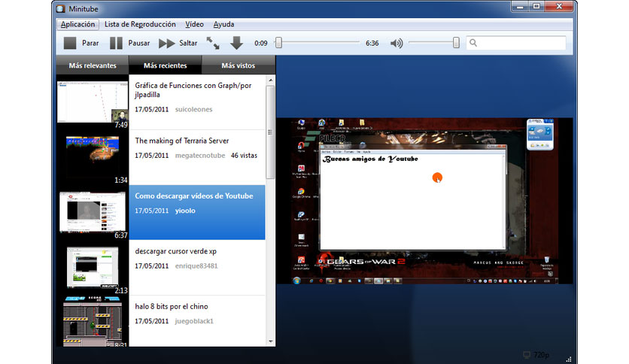Click the video seek slider handle
The image size is (629, 364).
point(278,43)
